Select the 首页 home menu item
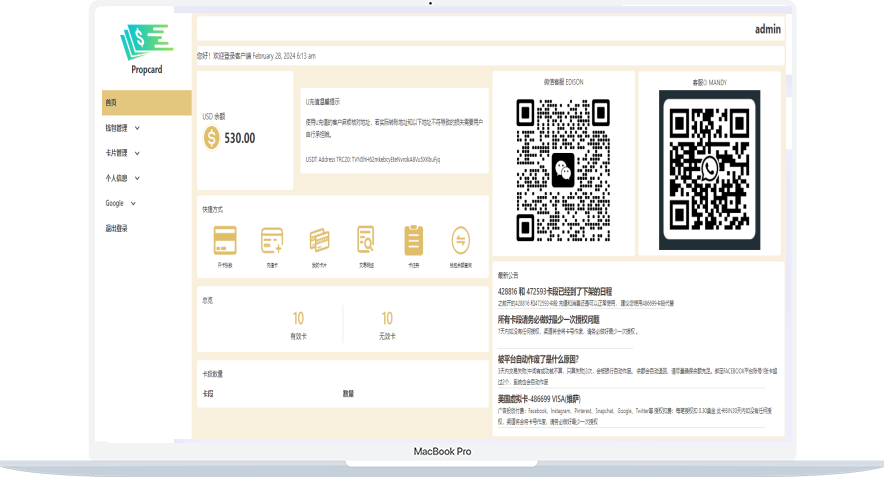This screenshot has width=884, height=478. coord(112,103)
